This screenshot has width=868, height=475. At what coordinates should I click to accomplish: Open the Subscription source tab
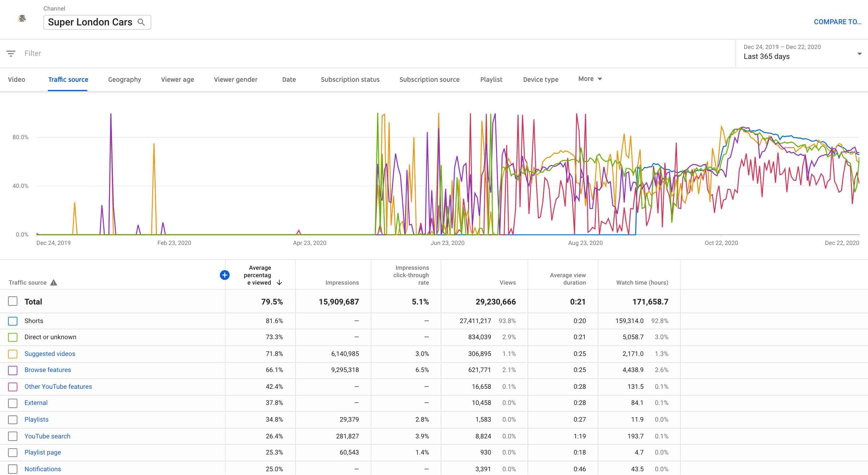point(430,80)
